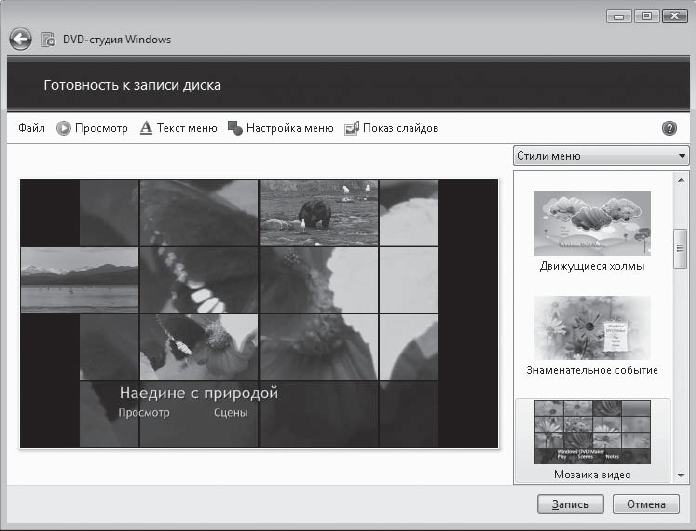The image size is (696, 531).
Task: Click the Просмотр play icon
Action: click(63, 128)
